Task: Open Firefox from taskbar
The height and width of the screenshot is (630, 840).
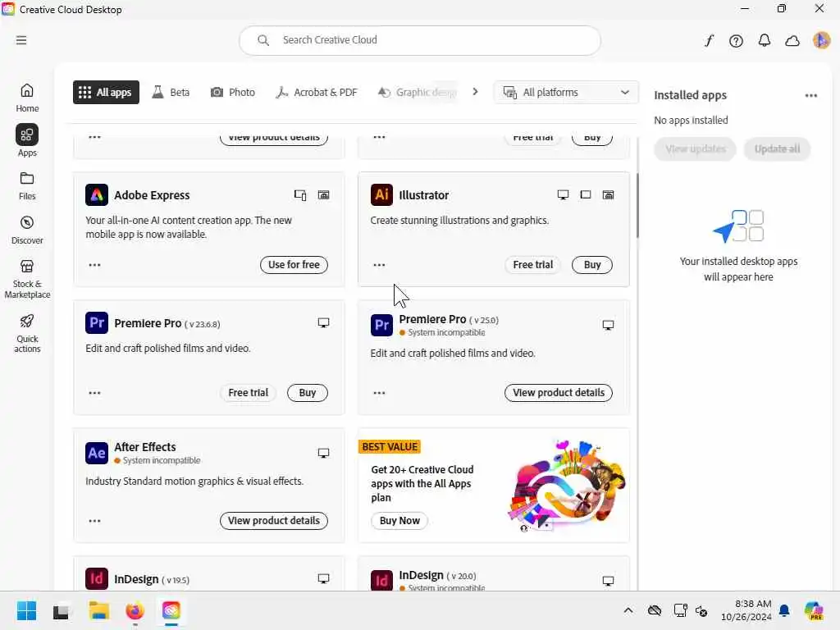Action: click(x=135, y=610)
